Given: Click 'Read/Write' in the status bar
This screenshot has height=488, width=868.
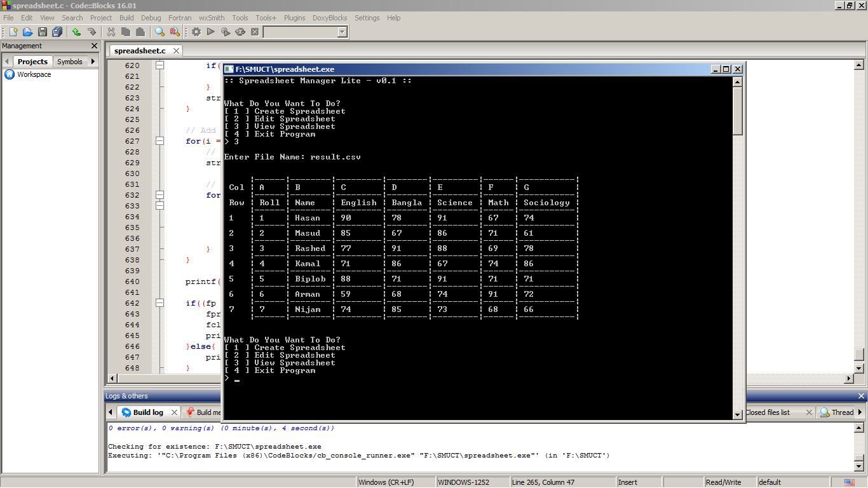Looking at the screenshot, I should [x=724, y=482].
